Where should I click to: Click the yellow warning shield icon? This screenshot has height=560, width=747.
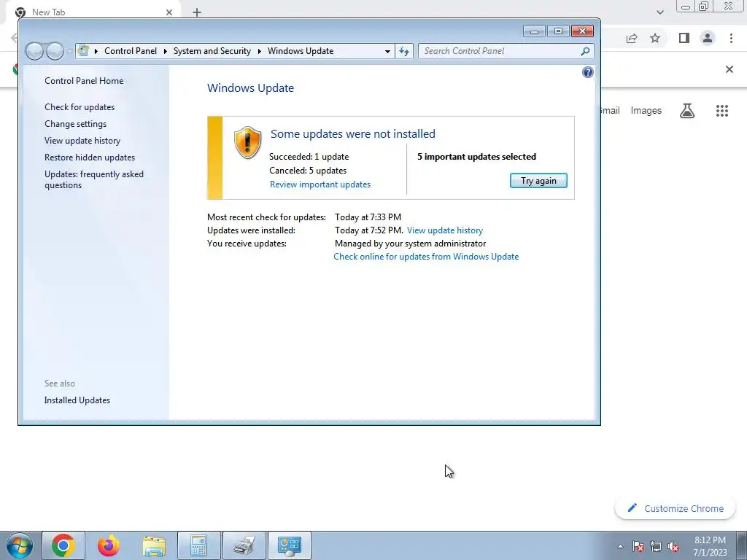(x=248, y=142)
